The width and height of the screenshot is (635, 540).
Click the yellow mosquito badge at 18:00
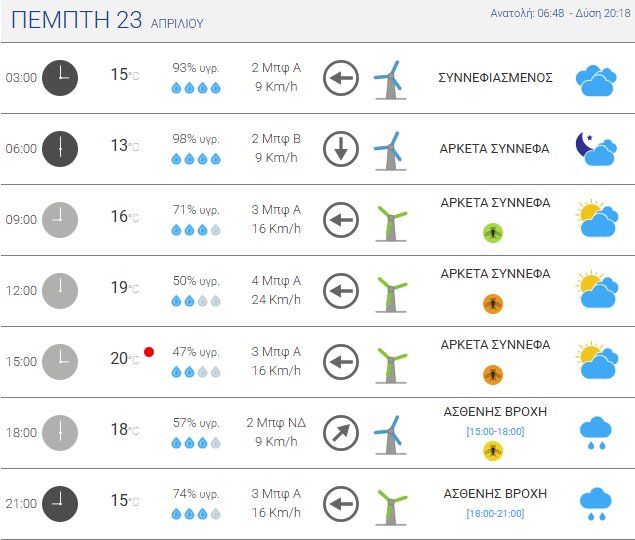493,451
